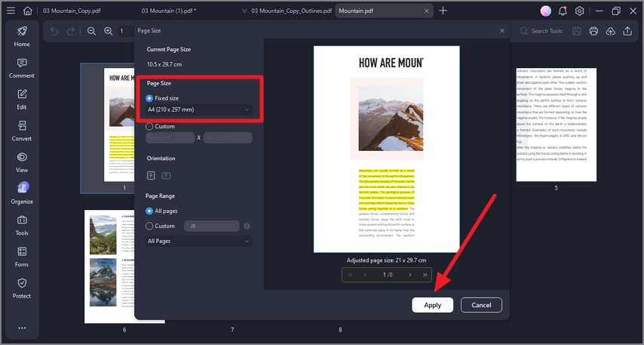Add a new tab with plus
Image resolution: width=644 pixels, height=345 pixels.
tap(443, 11)
